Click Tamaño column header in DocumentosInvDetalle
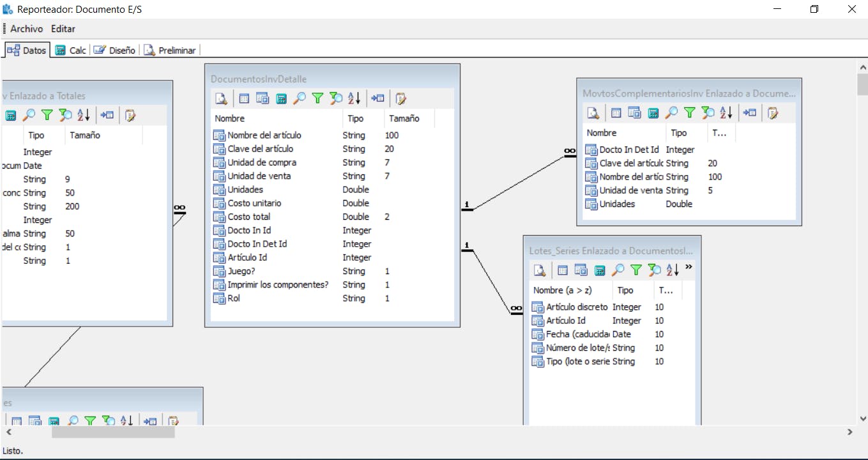This screenshot has height=460, width=868. tap(409, 118)
